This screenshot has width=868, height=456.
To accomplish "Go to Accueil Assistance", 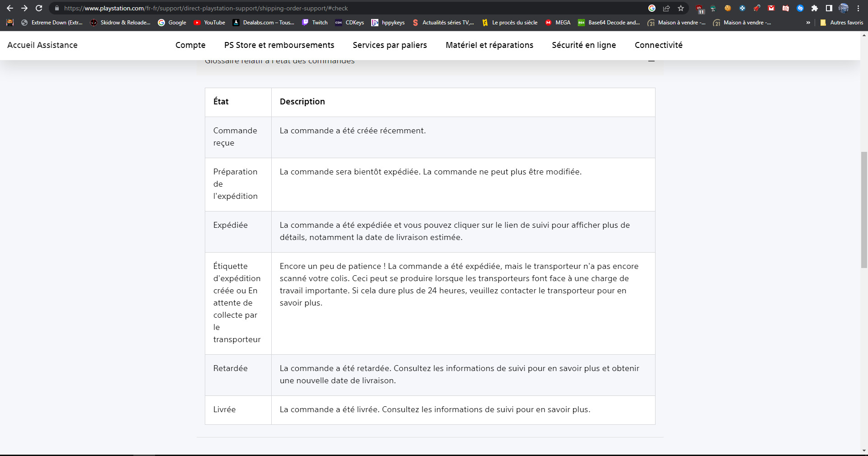I will coord(42,45).
